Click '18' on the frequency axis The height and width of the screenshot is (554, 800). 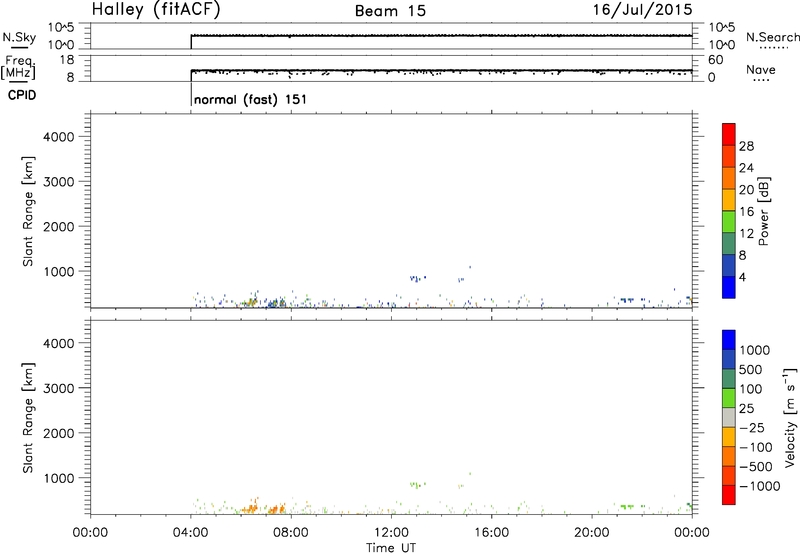click(67, 60)
